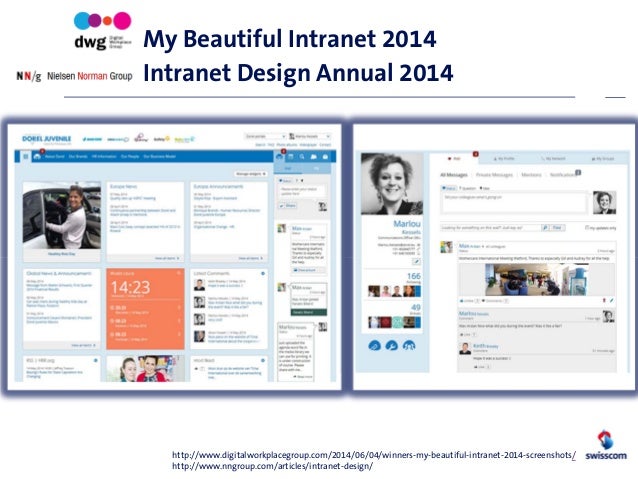Screen dimensions: 638x479
Task: Open Marlou's large profile photo
Action: 392,184
